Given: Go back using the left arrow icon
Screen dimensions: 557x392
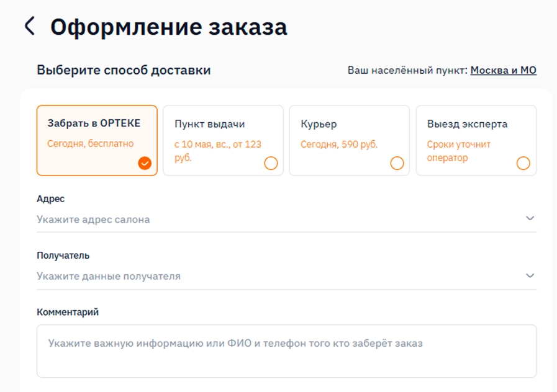Looking at the screenshot, I should coord(30,26).
